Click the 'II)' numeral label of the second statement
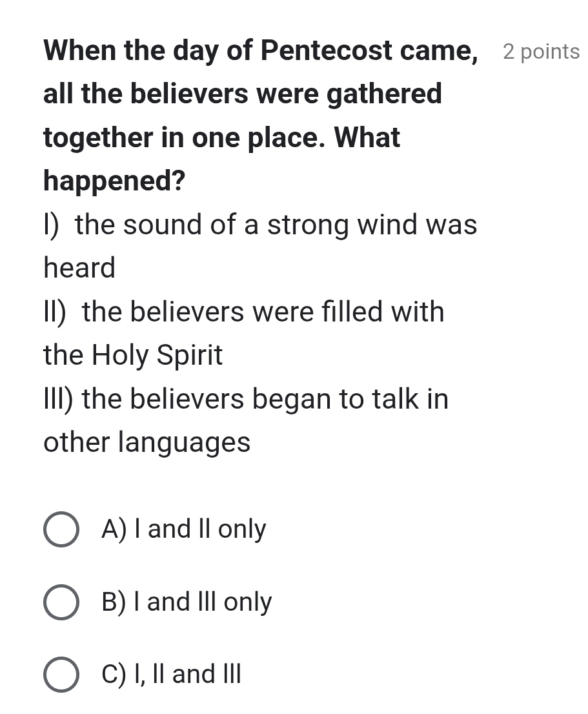 [56, 312]
